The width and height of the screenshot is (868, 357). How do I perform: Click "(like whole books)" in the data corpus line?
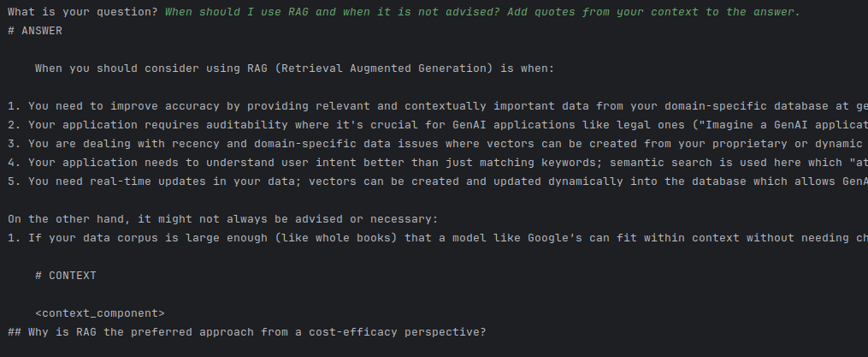(338, 238)
